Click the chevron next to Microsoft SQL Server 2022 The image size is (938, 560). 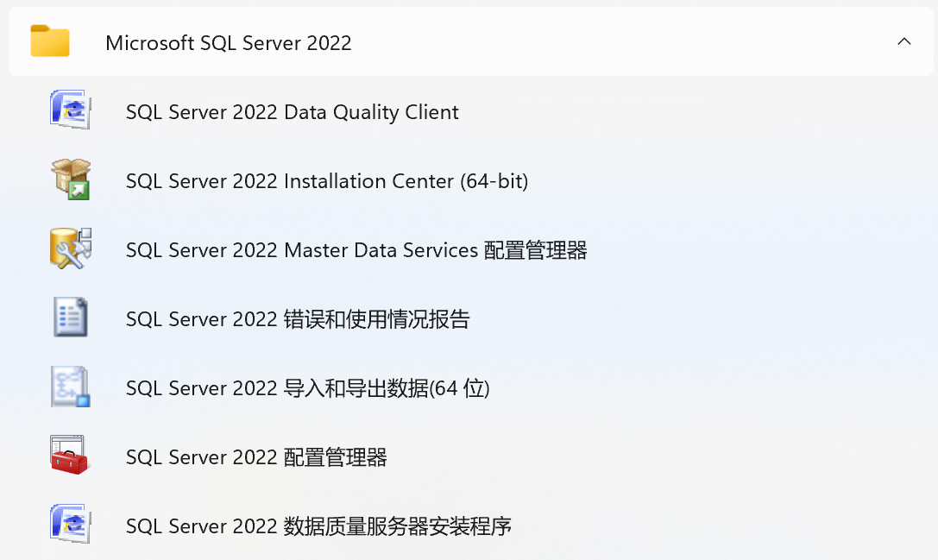tap(903, 41)
